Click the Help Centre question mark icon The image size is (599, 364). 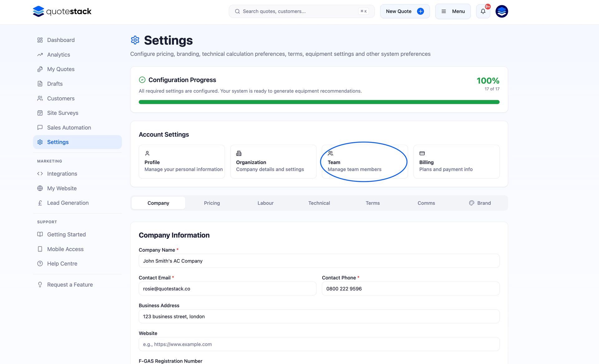point(40,264)
